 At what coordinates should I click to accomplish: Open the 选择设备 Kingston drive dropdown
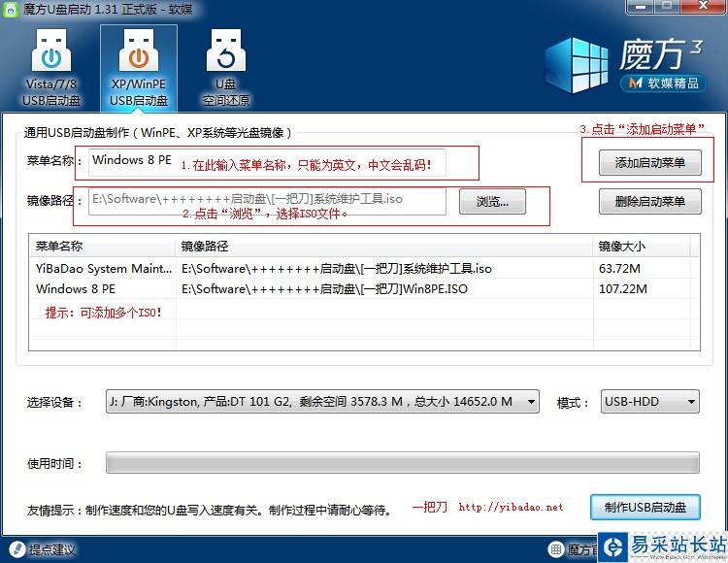pos(322,402)
